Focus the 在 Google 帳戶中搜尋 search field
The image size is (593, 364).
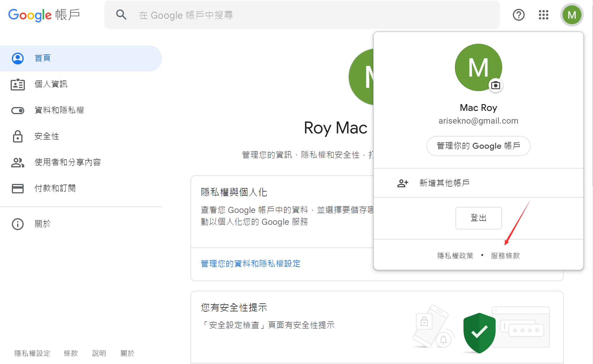[302, 15]
